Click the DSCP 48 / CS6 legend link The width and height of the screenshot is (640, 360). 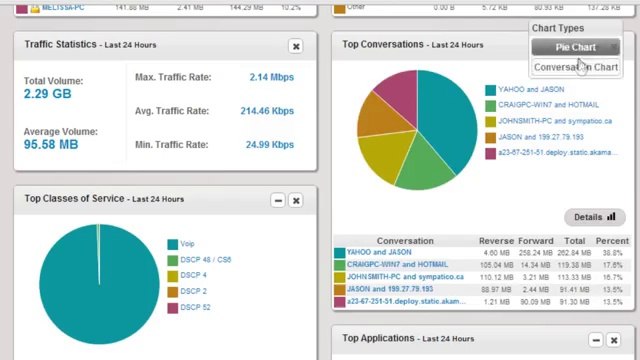[x=206, y=260]
